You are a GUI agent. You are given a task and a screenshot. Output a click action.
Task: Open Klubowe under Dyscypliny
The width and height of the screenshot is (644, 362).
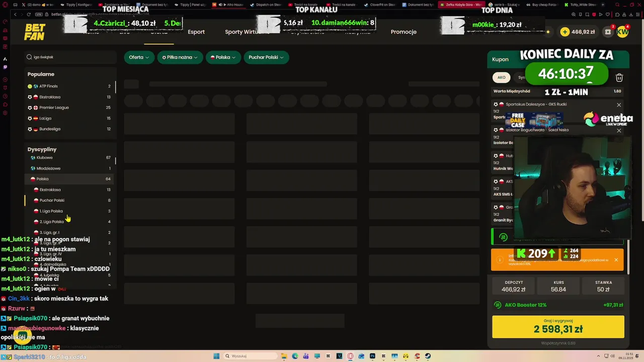point(69,157)
